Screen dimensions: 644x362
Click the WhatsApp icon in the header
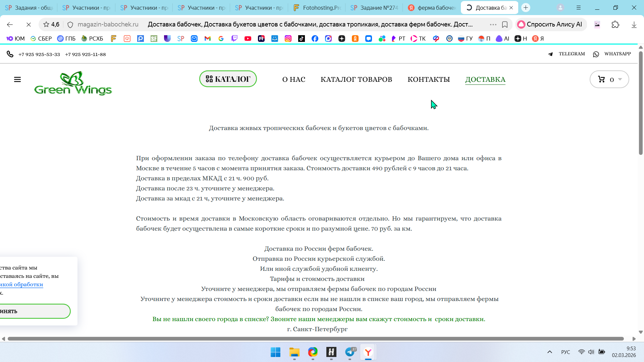tap(596, 54)
